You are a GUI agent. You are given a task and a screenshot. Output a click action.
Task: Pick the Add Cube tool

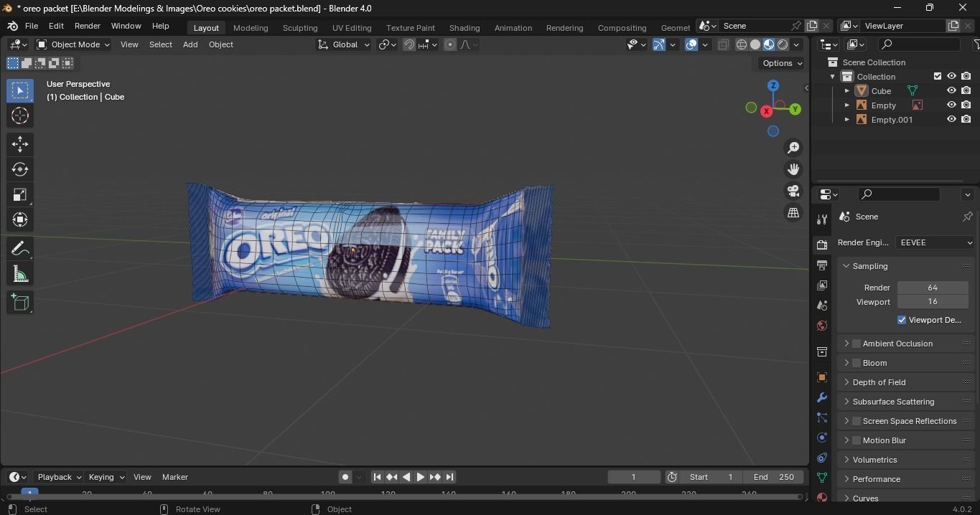click(x=20, y=302)
